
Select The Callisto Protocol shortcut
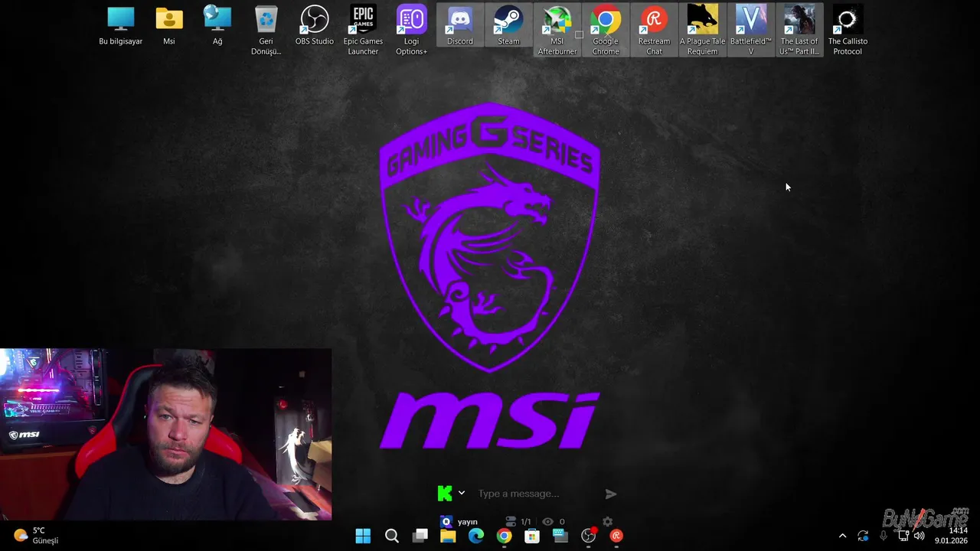[x=848, y=31]
